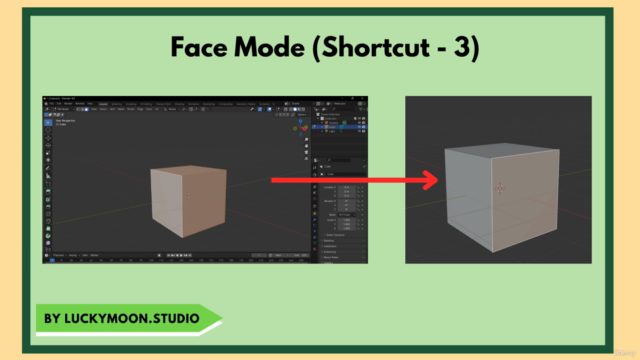Image resolution: width=640 pixels, height=360 pixels.
Task: Collapse the Collection tree in the outliner
Action: 319,118
